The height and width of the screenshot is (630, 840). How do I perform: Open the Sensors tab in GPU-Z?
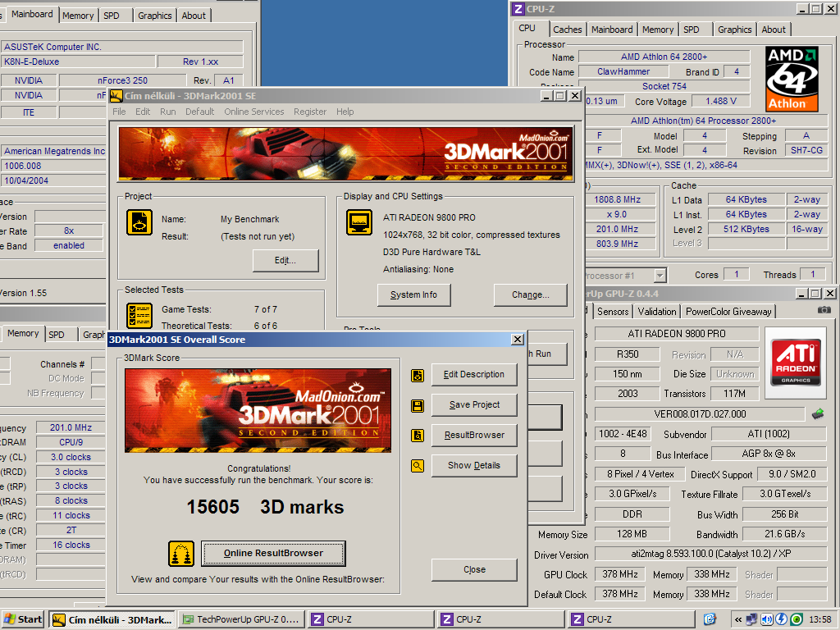(613, 311)
